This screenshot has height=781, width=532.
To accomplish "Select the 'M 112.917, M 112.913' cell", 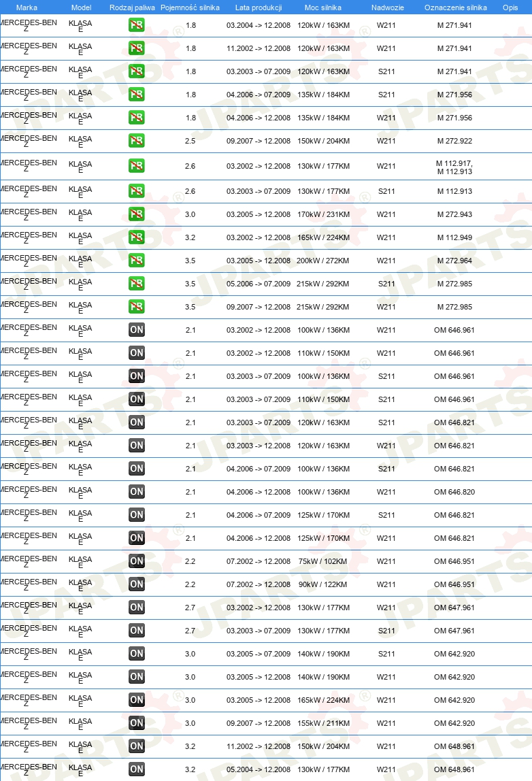I will [x=454, y=167].
